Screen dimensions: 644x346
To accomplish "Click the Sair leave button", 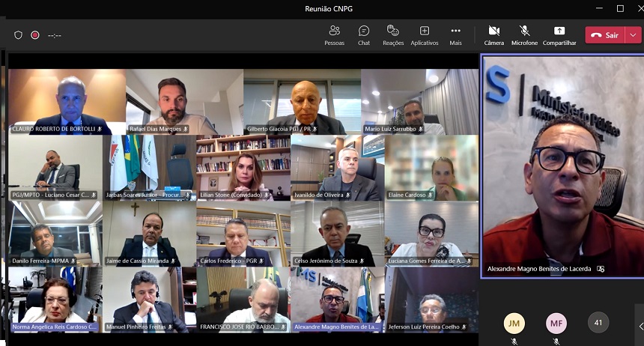I will pos(605,35).
